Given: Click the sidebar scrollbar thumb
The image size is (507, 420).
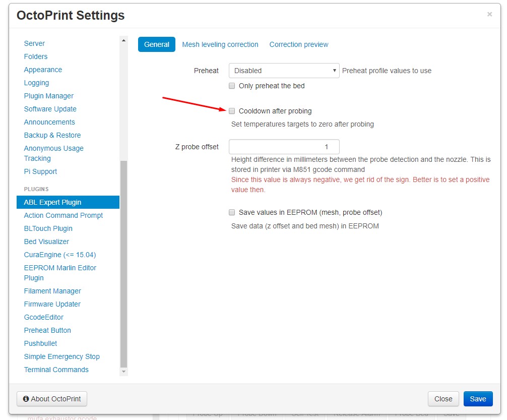Looking at the screenshot, I should point(123,264).
